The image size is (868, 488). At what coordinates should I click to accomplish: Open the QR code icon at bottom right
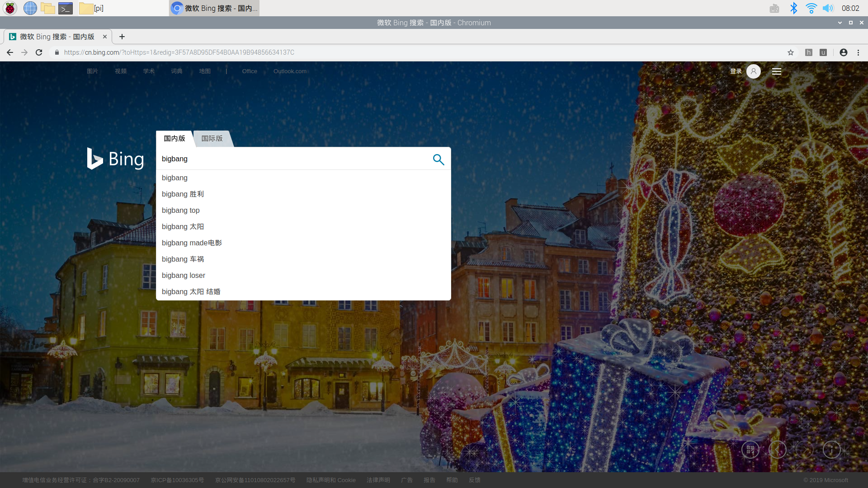pyautogui.click(x=750, y=450)
